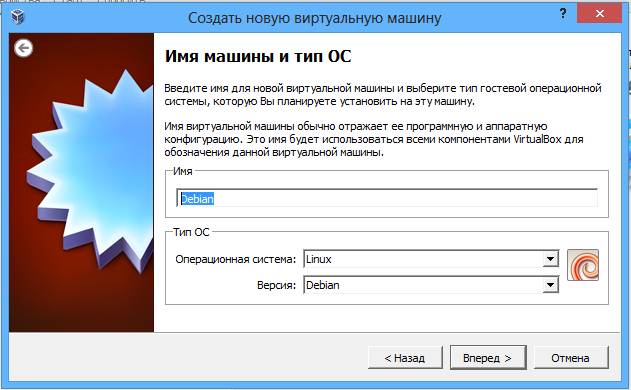
Task: Click the Операционная система: label
Action: pyautogui.click(x=235, y=259)
